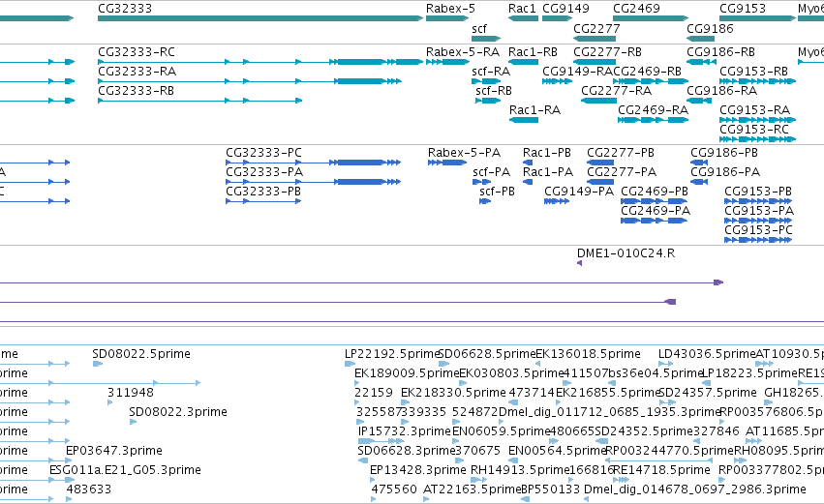The width and height of the screenshot is (824, 504).
Task: Click the ESG011a.E21_G05.3prime label
Action: click(125, 470)
